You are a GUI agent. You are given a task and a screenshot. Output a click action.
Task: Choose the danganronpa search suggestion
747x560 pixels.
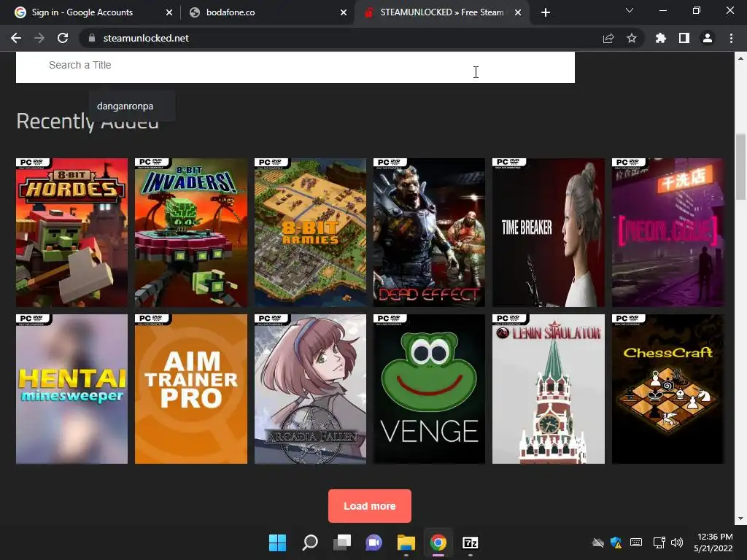pos(132,106)
